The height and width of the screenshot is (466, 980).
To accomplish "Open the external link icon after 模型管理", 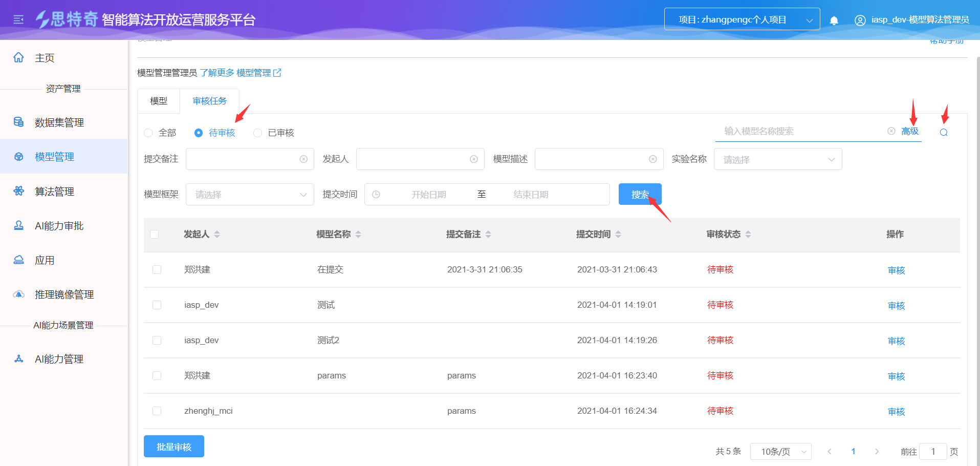I will click(x=277, y=73).
